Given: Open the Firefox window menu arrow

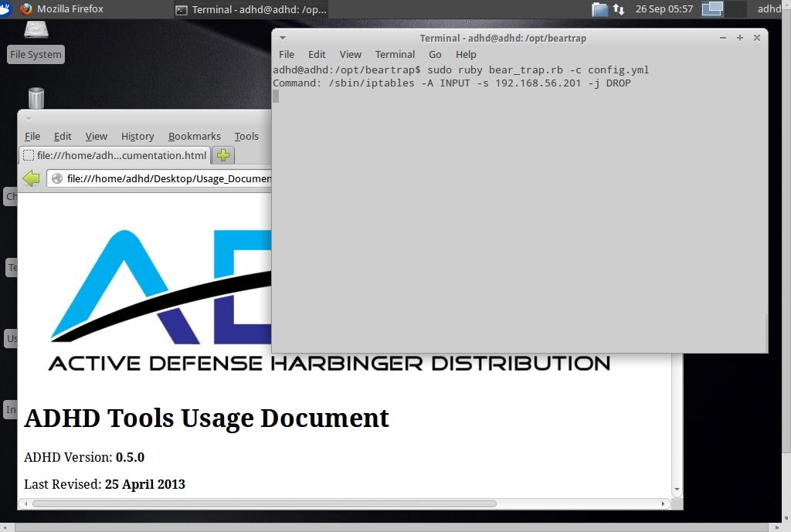Looking at the screenshot, I should tap(29, 120).
